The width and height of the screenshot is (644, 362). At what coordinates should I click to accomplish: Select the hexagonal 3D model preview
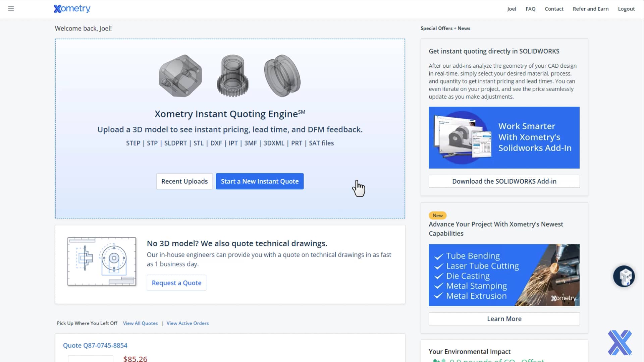(180, 76)
